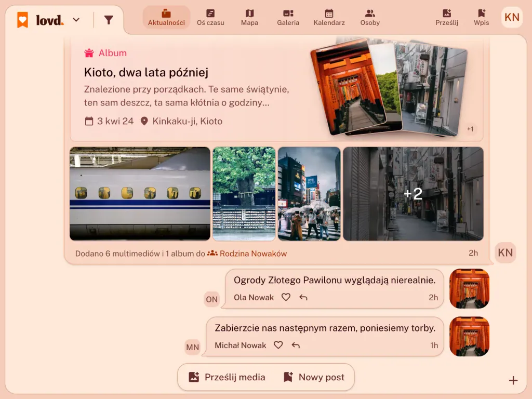Open the filter funnel icon
The width and height of the screenshot is (532, 399).
click(x=109, y=20)
